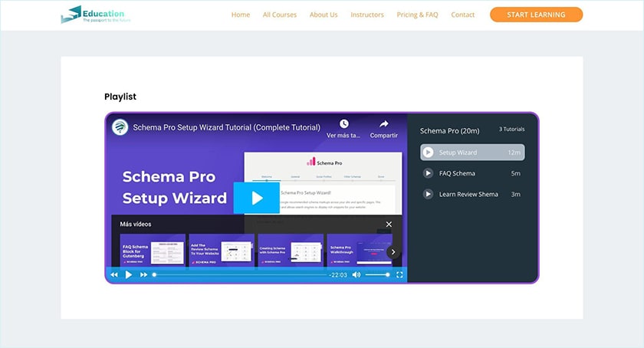
Task: Enter fullscreen mode on video player
Action: 399,274
